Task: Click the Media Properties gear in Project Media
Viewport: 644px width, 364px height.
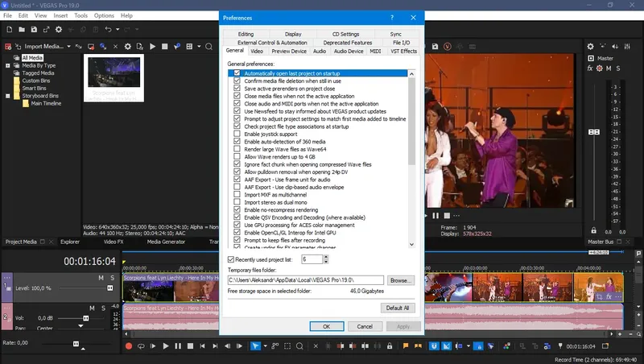Action: tap(128, 47)
